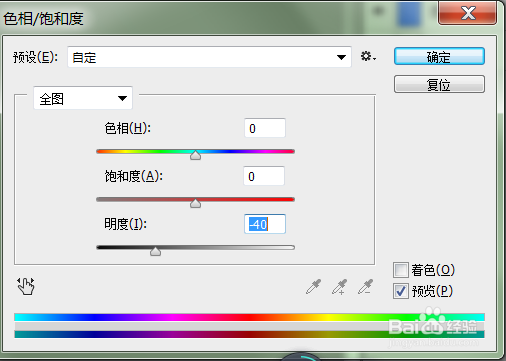Image resolution: width=506 pixels, height=361 pixels.
Task: Click the 明度(I) label
Action: 125,224
